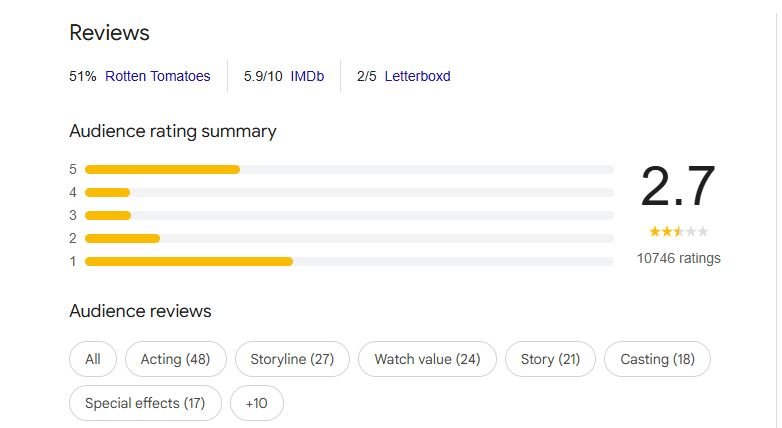
Task: Select the All reviews filter chip
Action: tap(93, 359)
